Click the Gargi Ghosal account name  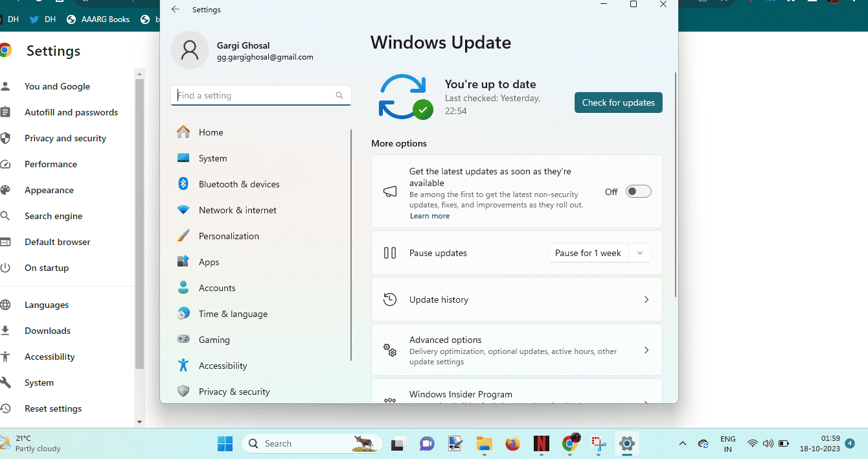pos(244,45)
